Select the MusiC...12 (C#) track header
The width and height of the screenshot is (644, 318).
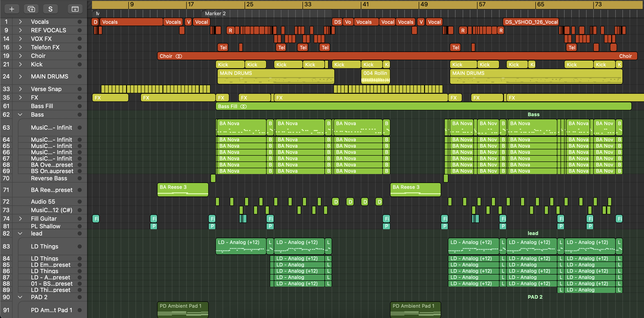pyautogui.click(x=44, y=210)
